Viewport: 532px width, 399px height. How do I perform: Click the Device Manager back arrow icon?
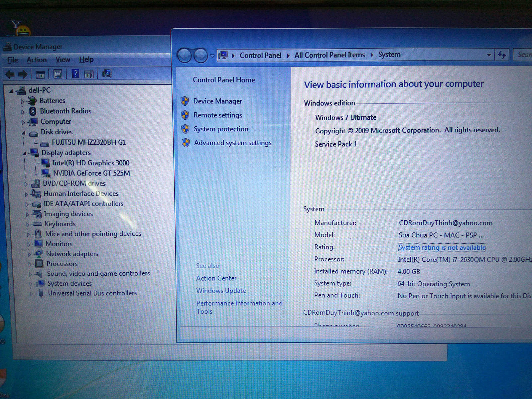(x=10, y=74)
